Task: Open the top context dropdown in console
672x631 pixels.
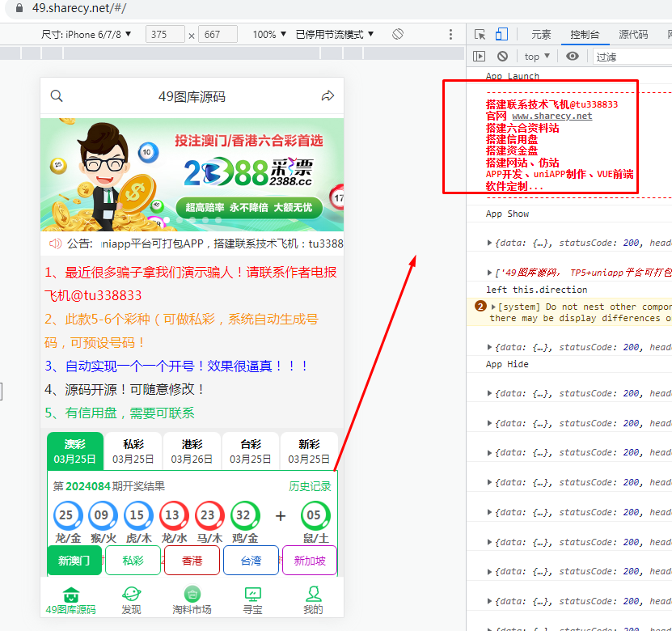Action: [x=537, y=56]
